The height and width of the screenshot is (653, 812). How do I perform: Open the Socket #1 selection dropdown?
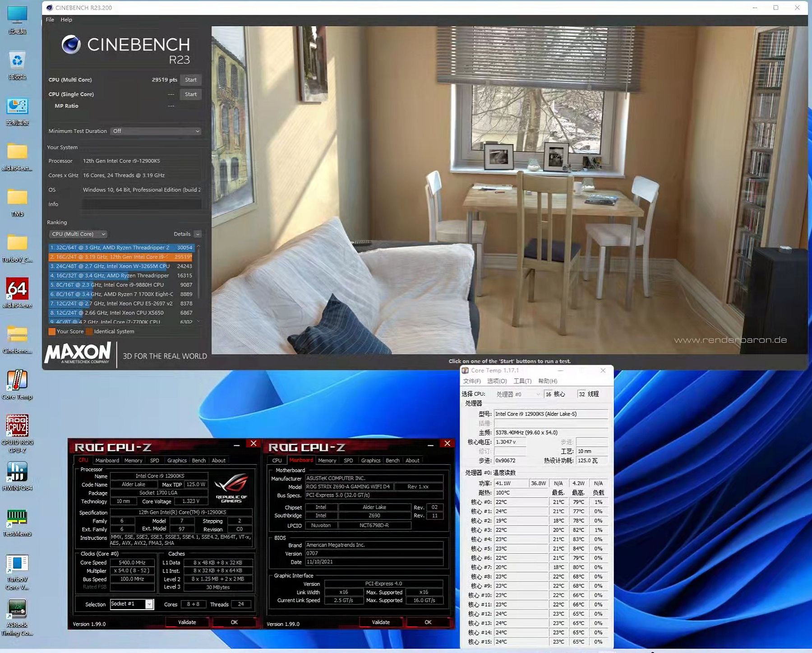click(x=132, y=604)
